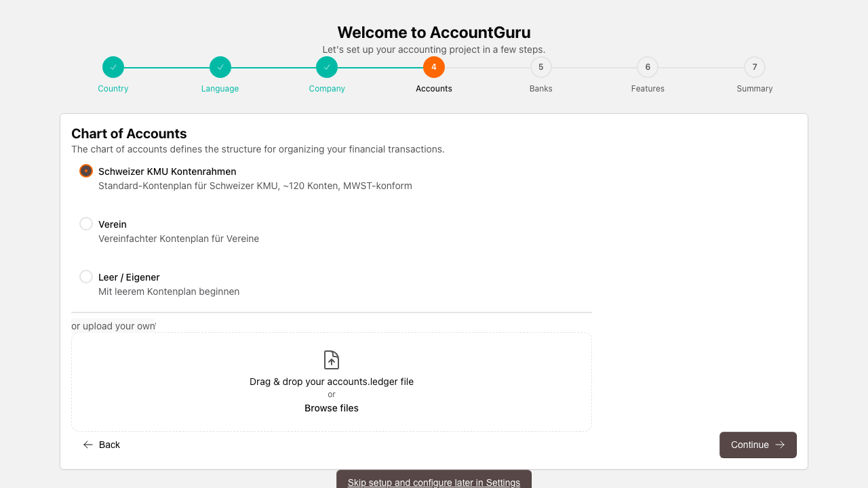Open the Banks step label
Image resolution: width=868 pixels, height=488 pixels.
(541, 89)
